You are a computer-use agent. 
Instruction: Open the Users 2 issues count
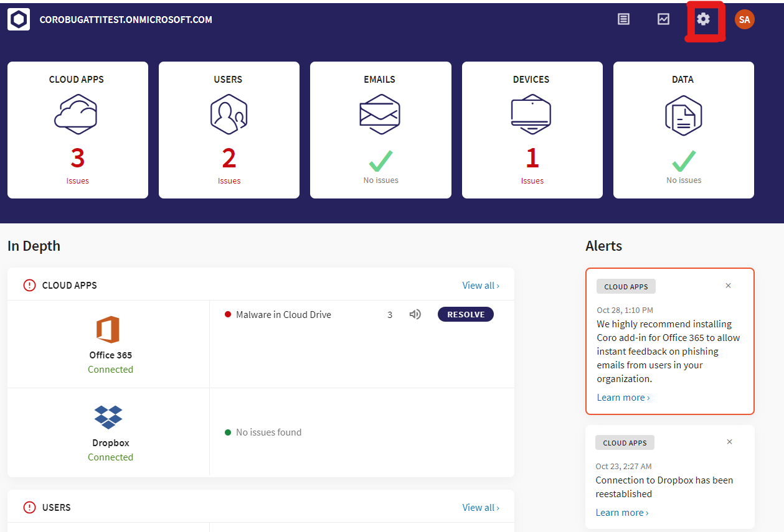[229, 159]
